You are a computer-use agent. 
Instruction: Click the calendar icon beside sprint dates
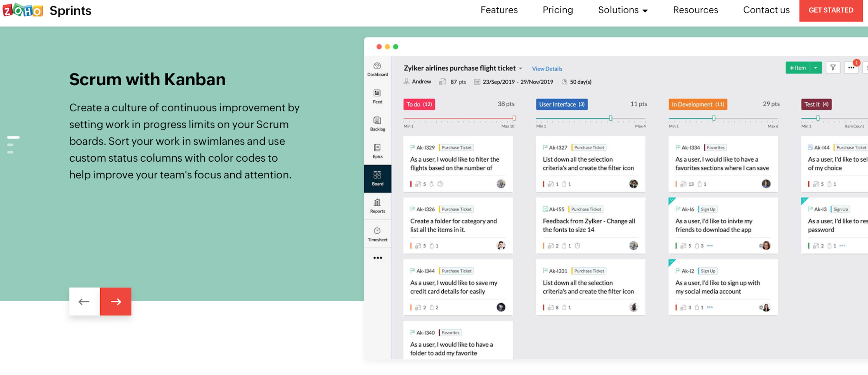(477, 82)
